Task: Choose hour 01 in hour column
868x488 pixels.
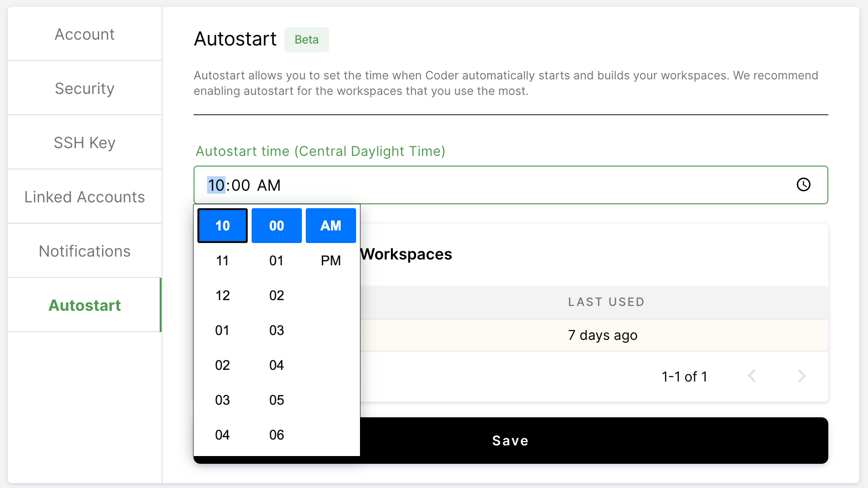Action: click(223, 330)
